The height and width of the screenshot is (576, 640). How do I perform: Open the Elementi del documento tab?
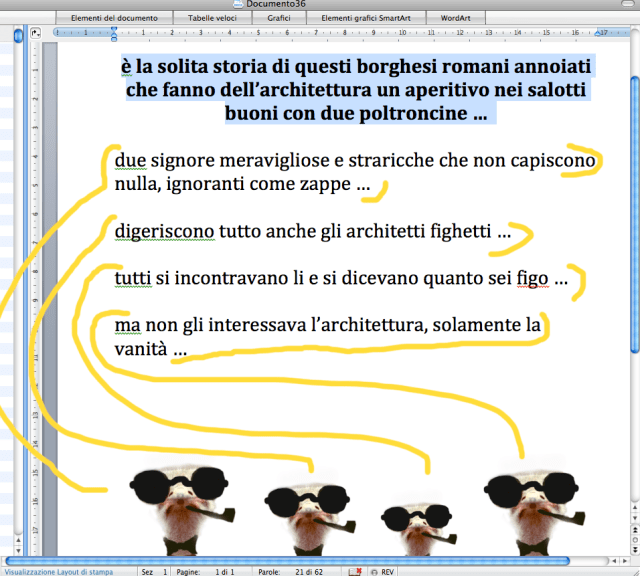coord(112,18)
